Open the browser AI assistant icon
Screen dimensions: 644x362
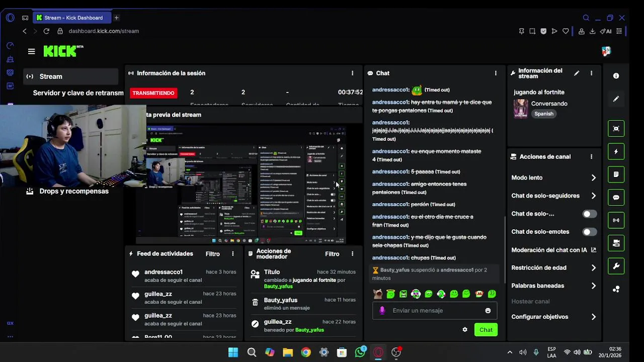(x=606, y=31)
